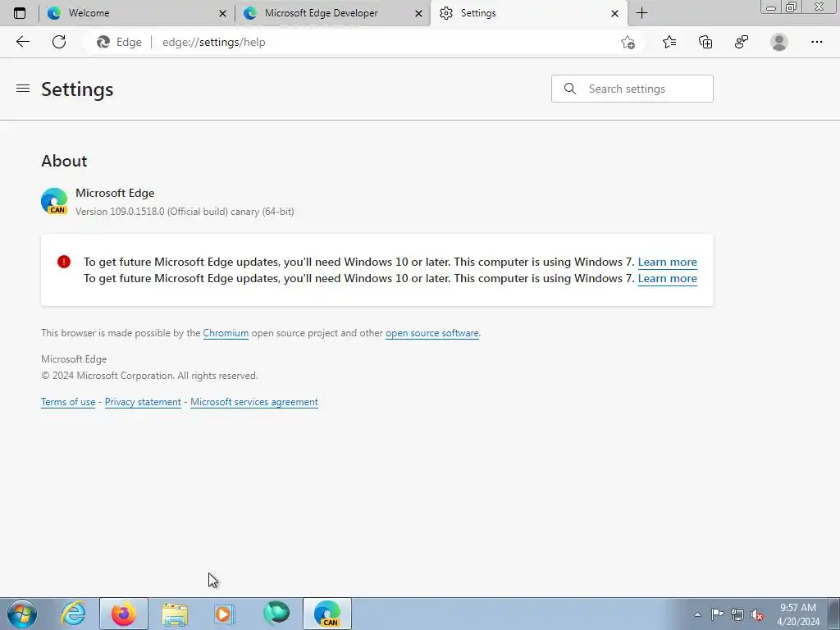Open the feedback/people icon in toolbar
Viewport: 840px width, 630px height.
point(742,42)
